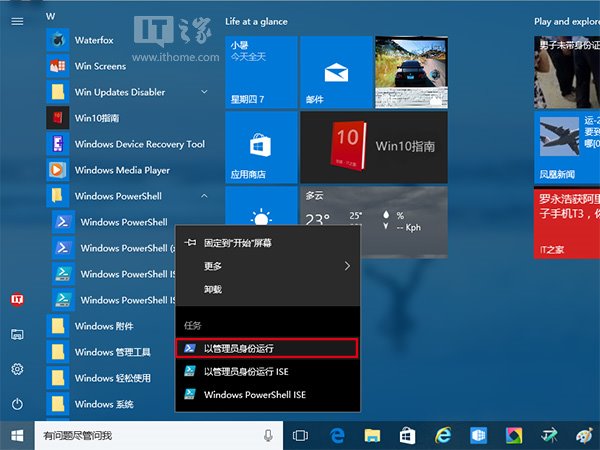Viewport: 600px width, 450px height.
Task: Select 以管理员身份运行 from context menu
Action: [x=265, y=348]
